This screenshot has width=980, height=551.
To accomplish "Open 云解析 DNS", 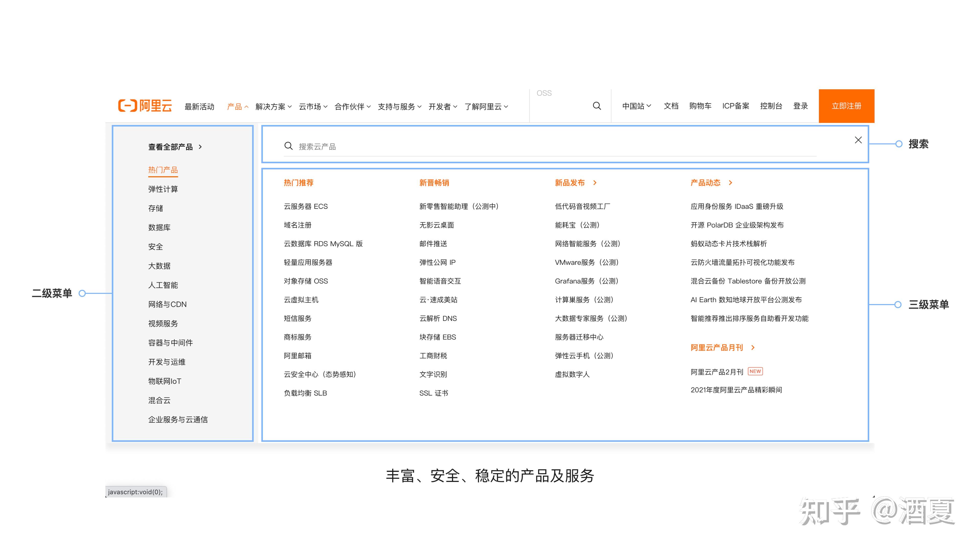I will point(438,318).
